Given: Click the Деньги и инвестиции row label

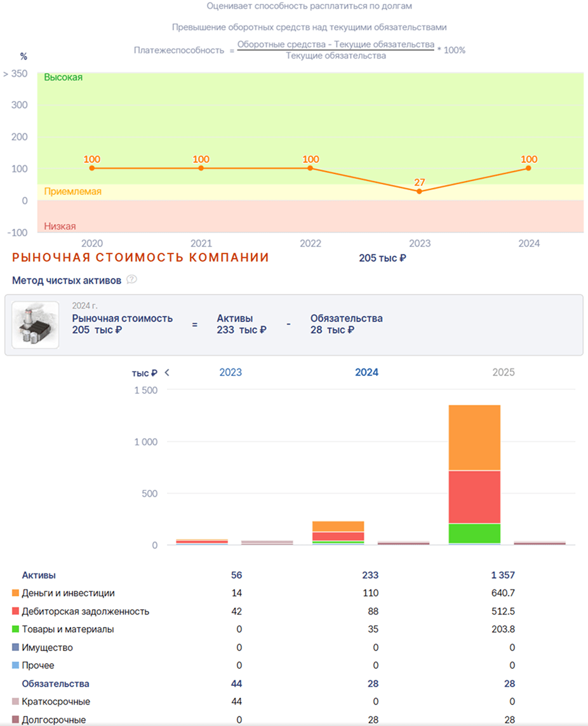Looking at the screenshot, I should [68, 593].
